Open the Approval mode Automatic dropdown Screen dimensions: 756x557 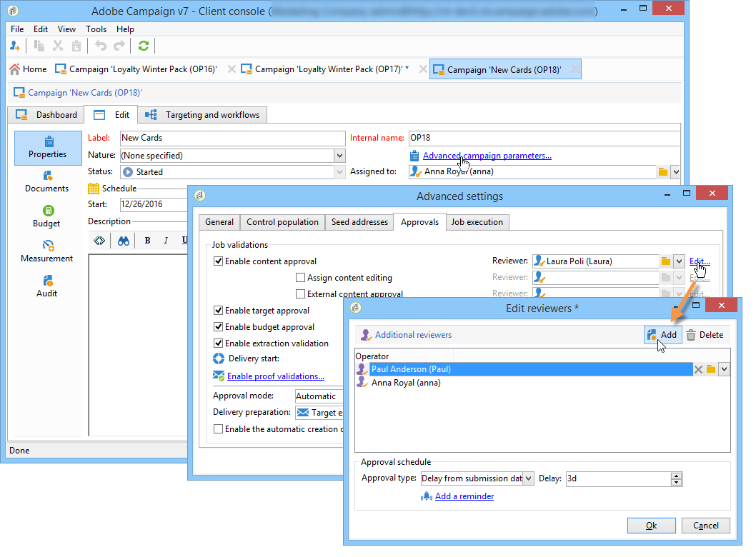(319, 396)
